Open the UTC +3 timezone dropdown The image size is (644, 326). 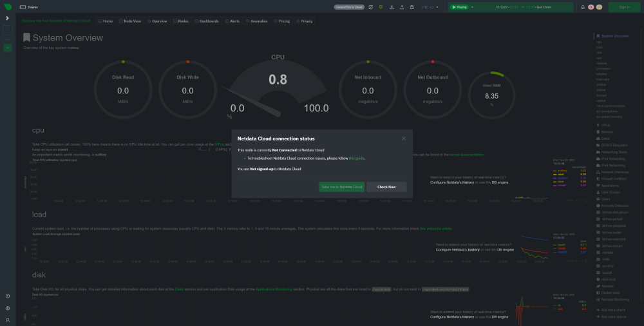[x=430, y=7]
